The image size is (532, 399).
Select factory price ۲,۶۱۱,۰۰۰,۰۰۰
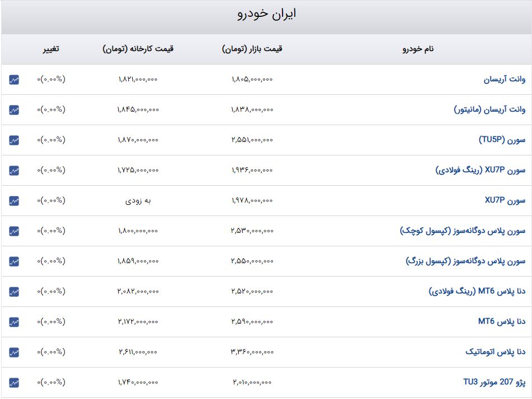tap(138, 352)
